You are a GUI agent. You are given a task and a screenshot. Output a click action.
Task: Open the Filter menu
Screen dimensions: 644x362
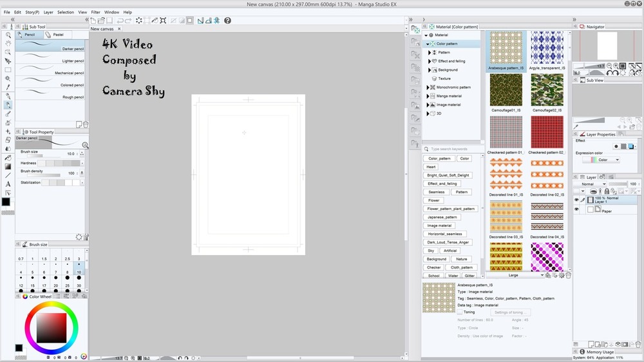96,12
